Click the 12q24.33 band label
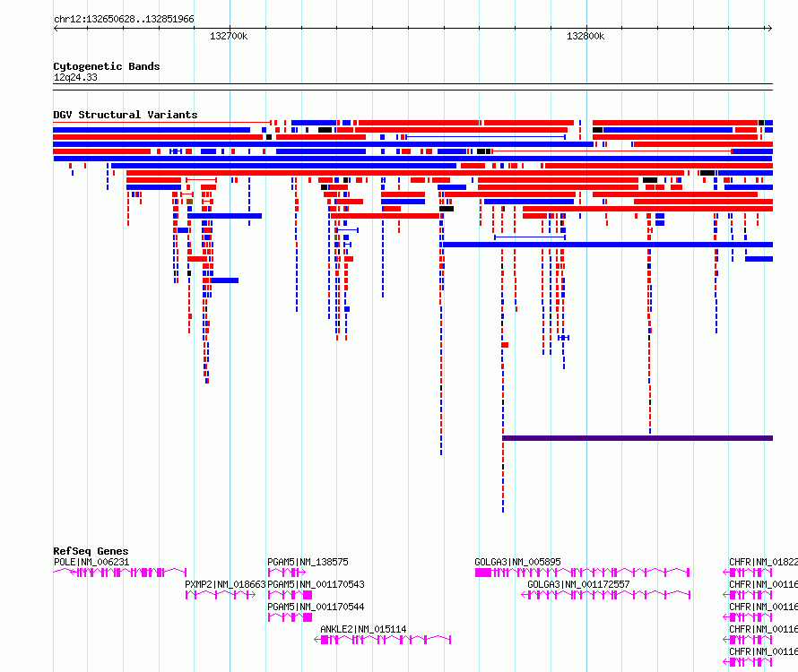 pyautogui.click(x=75, y=77)
